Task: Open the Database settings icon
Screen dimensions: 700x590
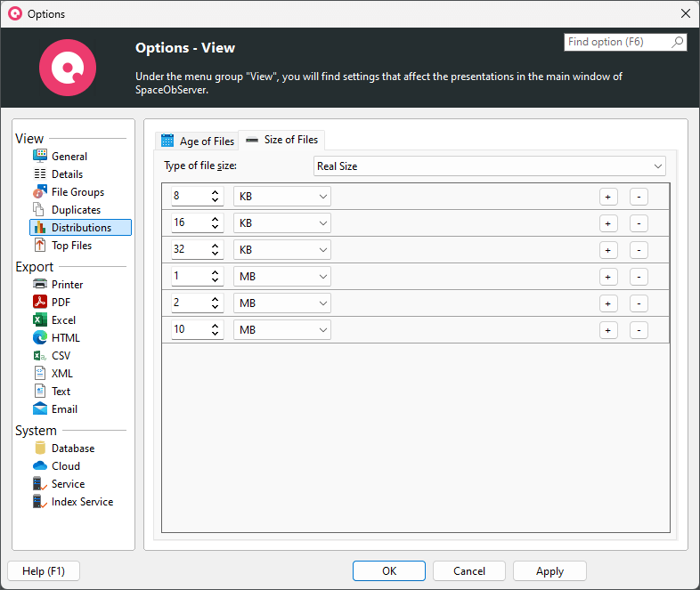Action: click(39, 449)
